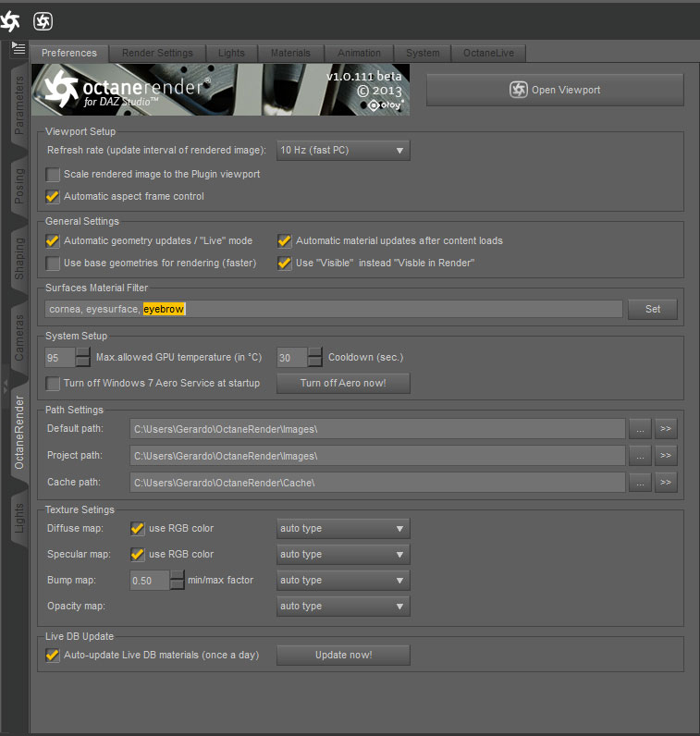Image resolution: width=700 pixels, height=736 pixels.
Task: Toggle Diffuse map use RGB color checkbox
Action: (x=138, y=529)
